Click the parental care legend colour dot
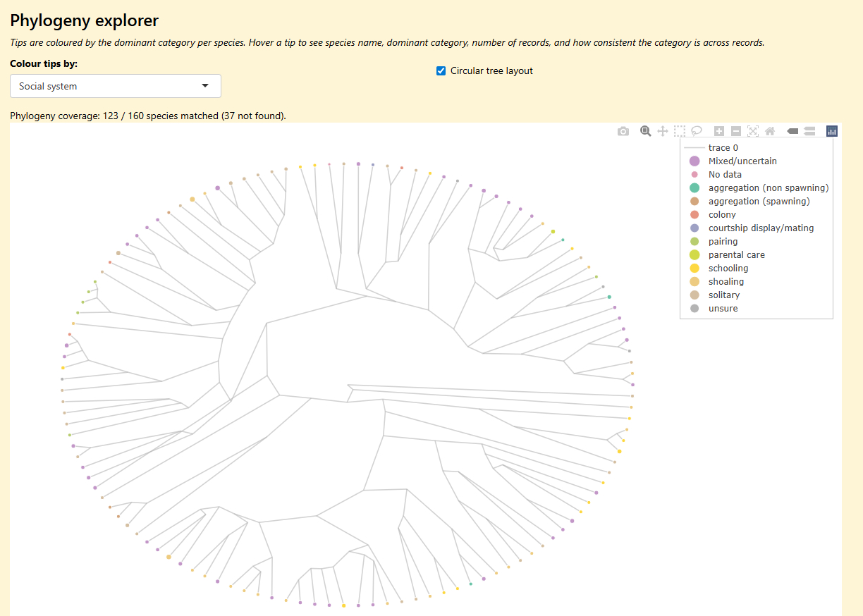Viewport: 863px width, 616px height. [694, 255]
